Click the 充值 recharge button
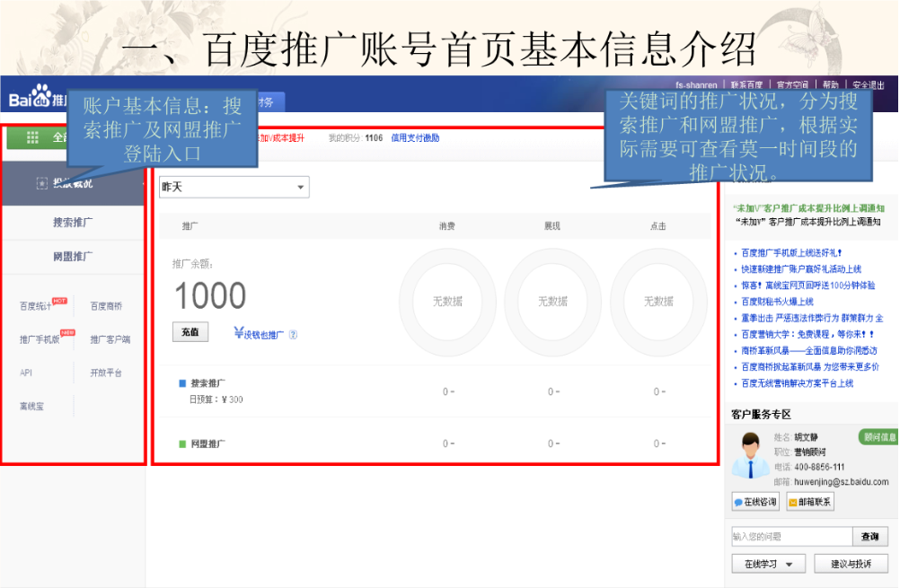 click(190, 332)
